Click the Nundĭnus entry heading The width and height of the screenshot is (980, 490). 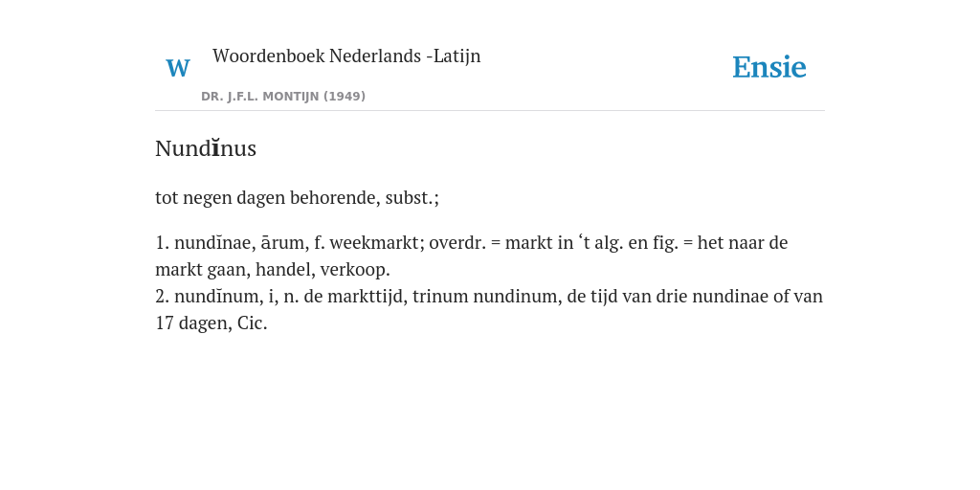click(x=206, y=148)
